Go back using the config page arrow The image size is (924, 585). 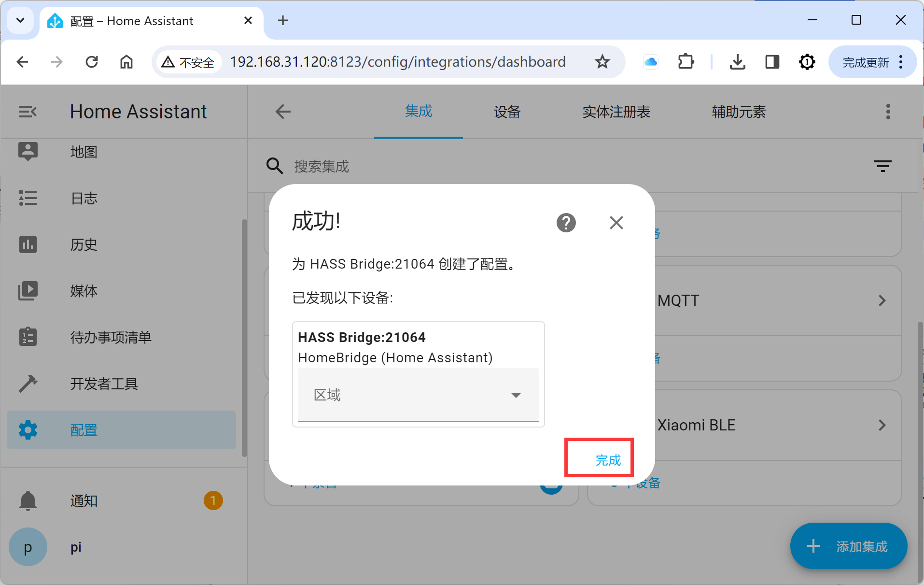pos(283,112)
